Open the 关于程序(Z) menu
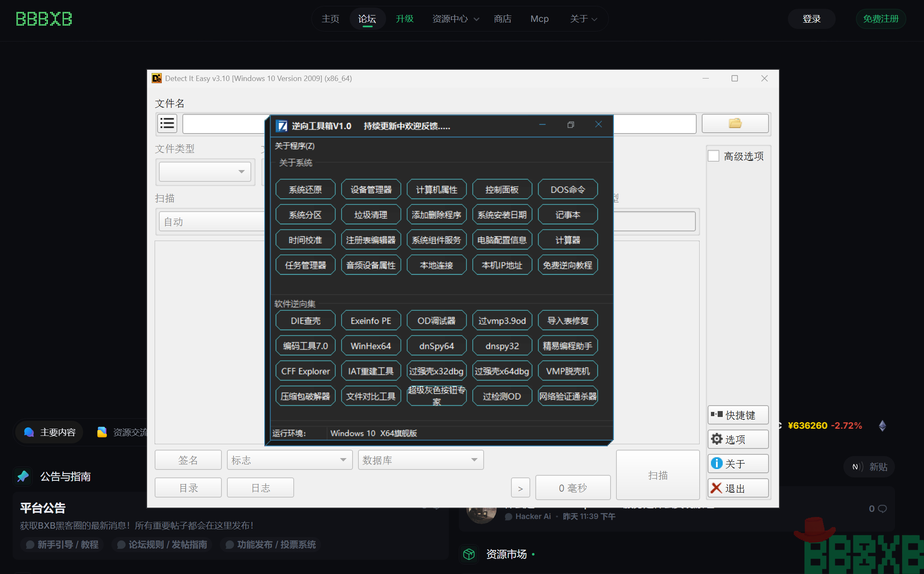924x574 pixels. [x=295, y=146]
